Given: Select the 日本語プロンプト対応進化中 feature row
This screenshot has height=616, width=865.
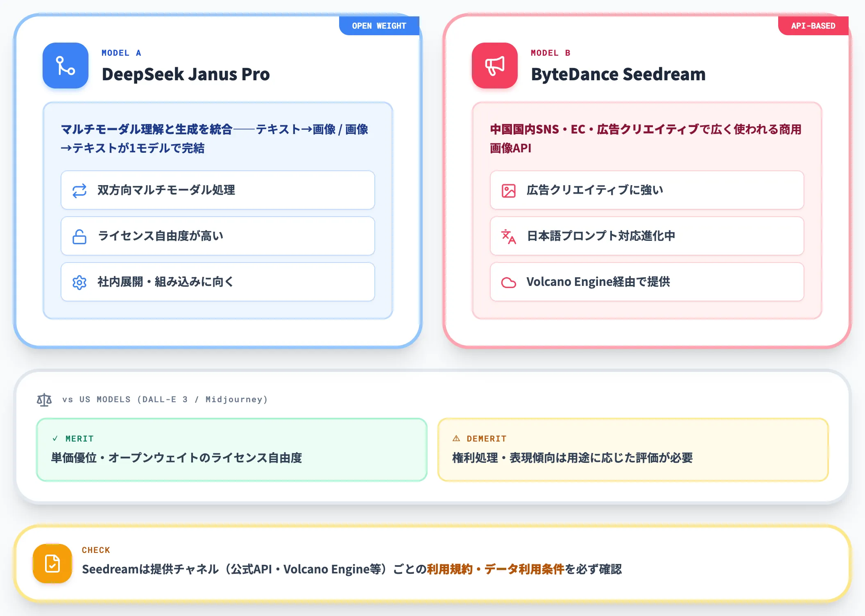Looking at the screenshot, I should 647,236.
